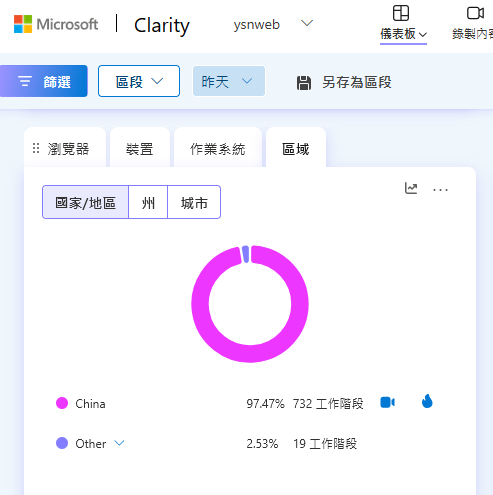This screenshot has width=493, height=495.
Task: Click the Other purple legend dot
Action: (62, 443)
